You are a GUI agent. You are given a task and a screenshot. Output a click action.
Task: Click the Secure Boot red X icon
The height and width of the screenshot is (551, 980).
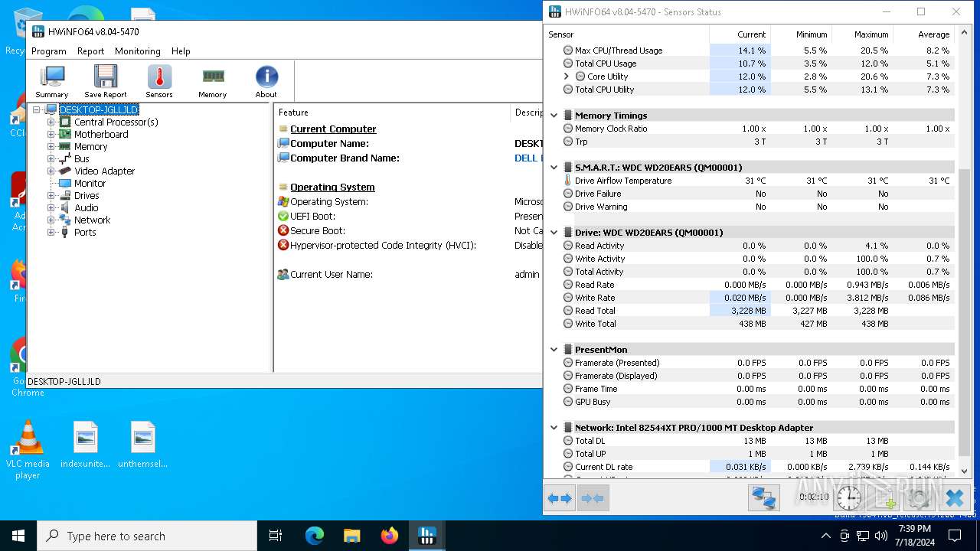283,230
